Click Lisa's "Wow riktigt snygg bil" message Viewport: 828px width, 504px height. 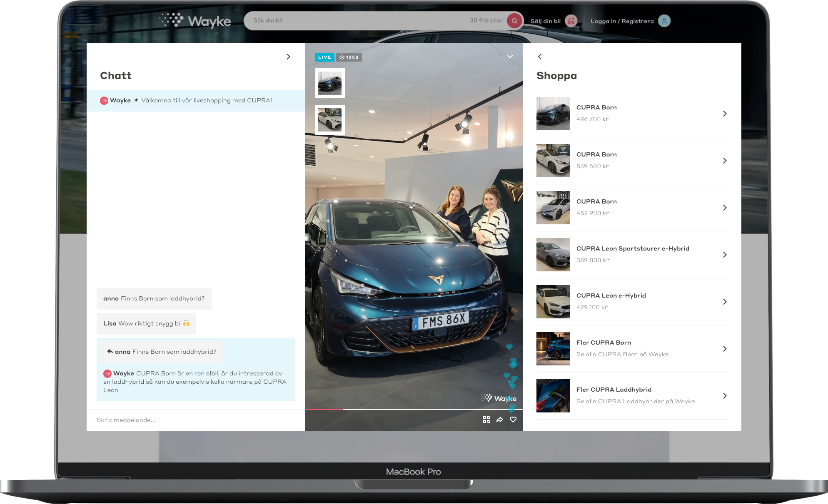tap(146, 324)
